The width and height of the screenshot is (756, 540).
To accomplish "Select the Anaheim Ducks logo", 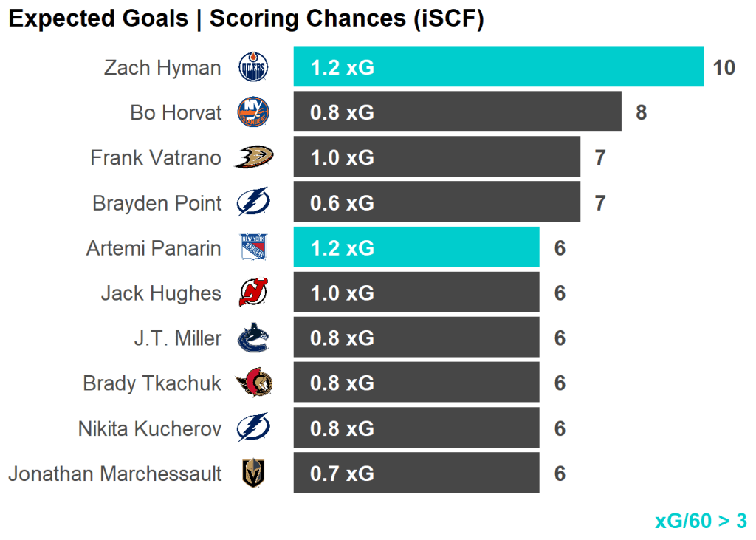I will click(253, 157).
